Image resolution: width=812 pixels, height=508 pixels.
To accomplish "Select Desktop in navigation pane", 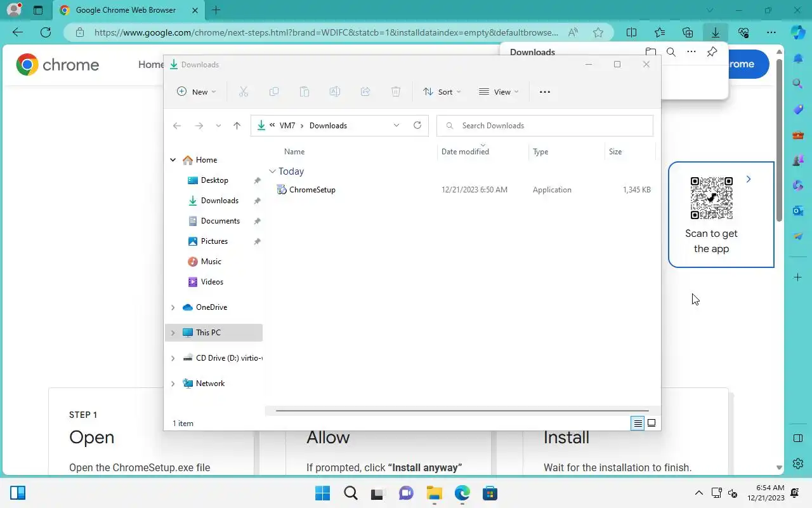I will pyautogui.click(x=214, y=180).
